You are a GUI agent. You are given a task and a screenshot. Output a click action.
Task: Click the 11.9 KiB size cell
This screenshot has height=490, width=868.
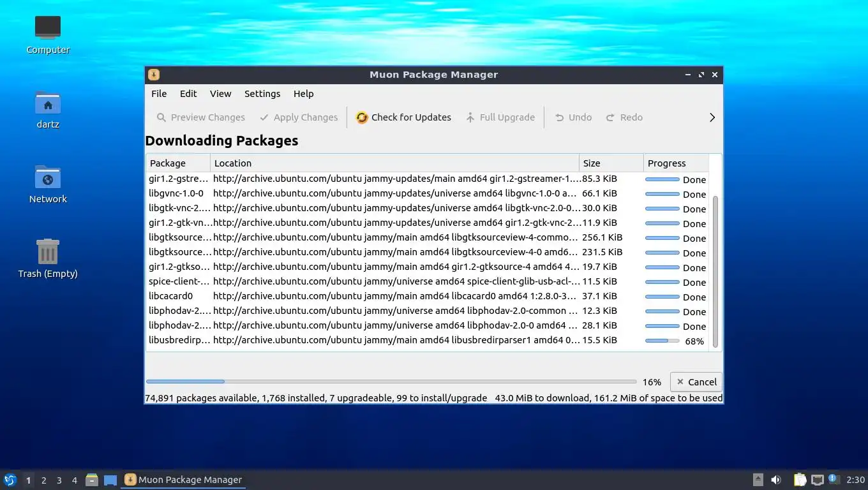point(599,223)
